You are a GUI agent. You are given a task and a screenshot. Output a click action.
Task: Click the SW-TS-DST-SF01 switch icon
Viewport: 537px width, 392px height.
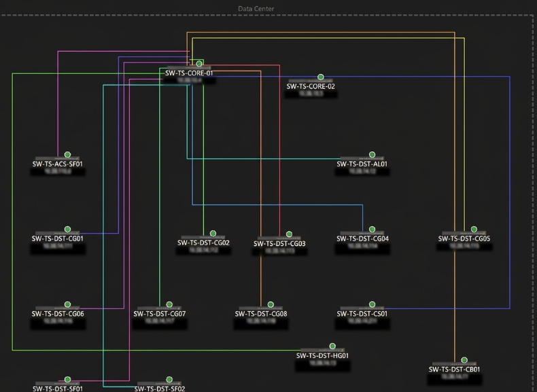[58, 384]
